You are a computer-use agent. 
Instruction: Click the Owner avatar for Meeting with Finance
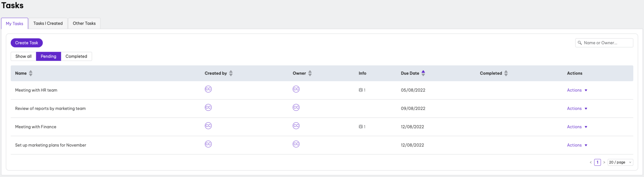pyautogui.click(x=296, y=126)
